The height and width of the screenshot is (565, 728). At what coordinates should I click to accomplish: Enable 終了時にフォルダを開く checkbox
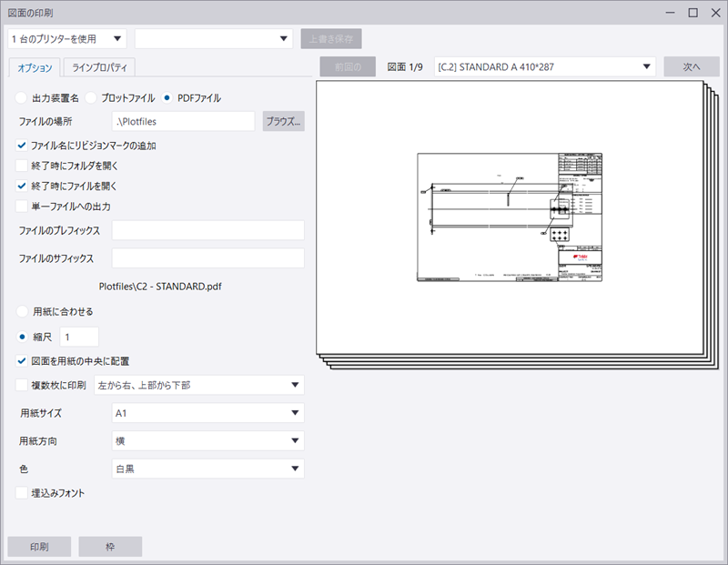coord(21,166)
